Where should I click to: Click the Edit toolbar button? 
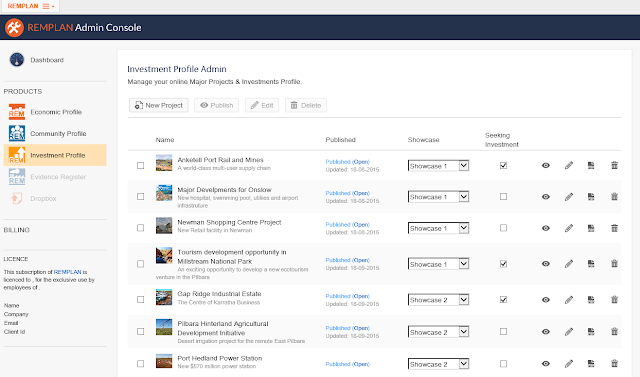pos(262,105)
